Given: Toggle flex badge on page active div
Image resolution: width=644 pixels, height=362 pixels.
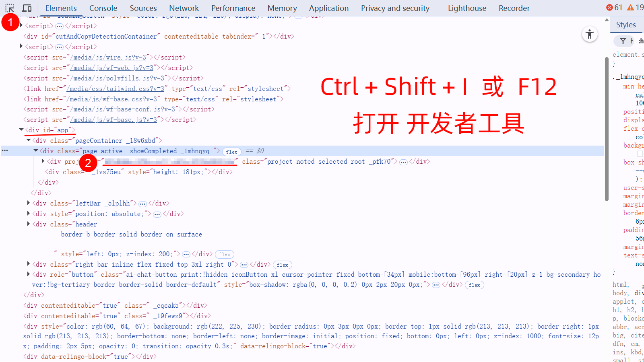Looking at the screenshot, I should pyautogui.click(x=232, y=152).
